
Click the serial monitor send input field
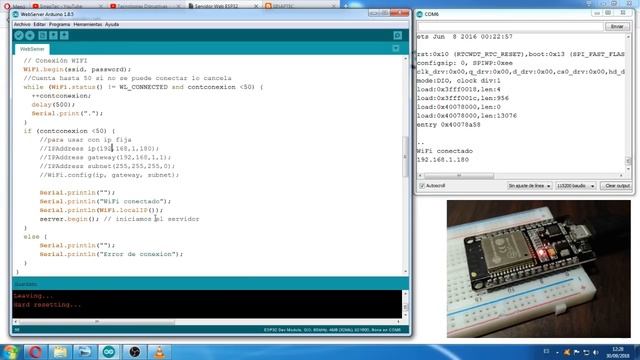tap(510, 27)
